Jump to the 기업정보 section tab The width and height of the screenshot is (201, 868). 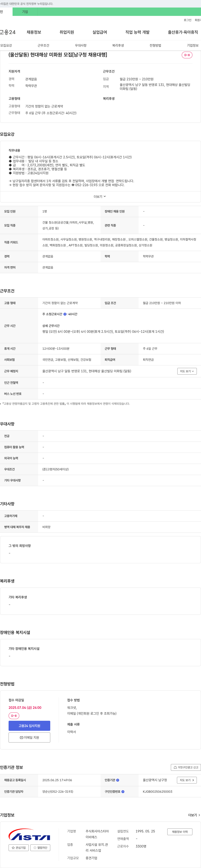(193, 45)
